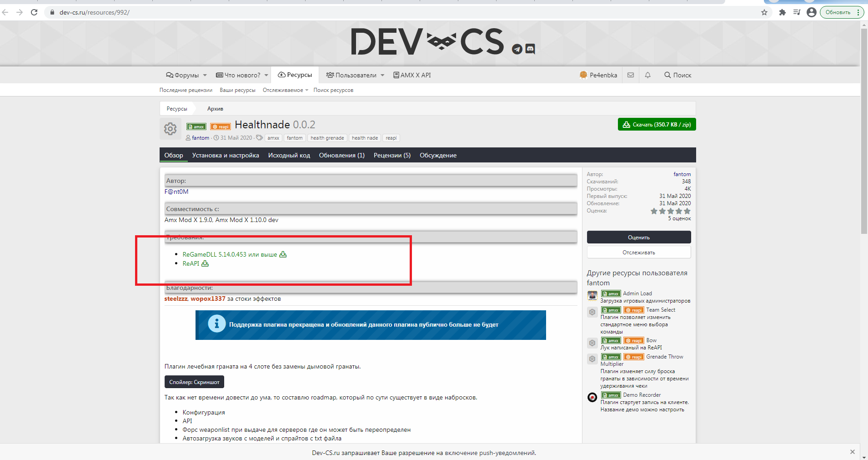This screenshot has width=868, height=460.
Task: Open the Chrome three-dot menu
Action: 858,12
